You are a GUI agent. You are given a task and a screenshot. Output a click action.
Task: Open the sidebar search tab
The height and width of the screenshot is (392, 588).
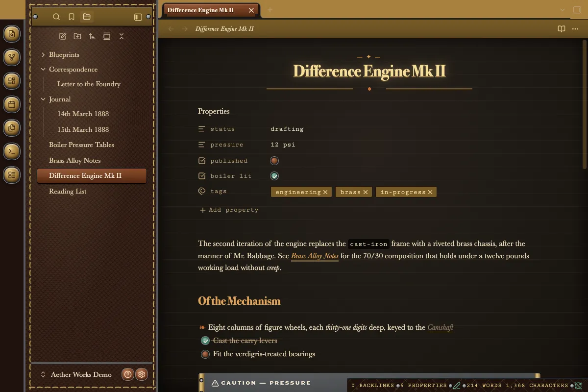click(x=56, y=17)
